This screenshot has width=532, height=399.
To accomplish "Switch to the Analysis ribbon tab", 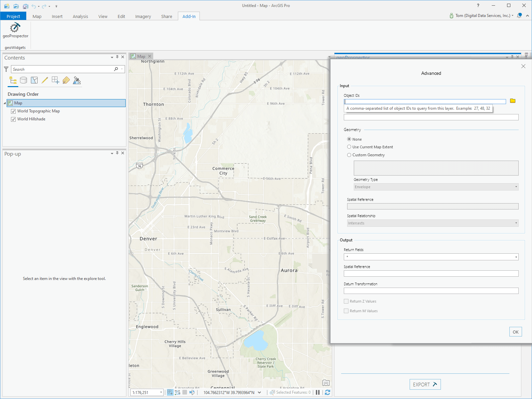I will tap(80, 16).
